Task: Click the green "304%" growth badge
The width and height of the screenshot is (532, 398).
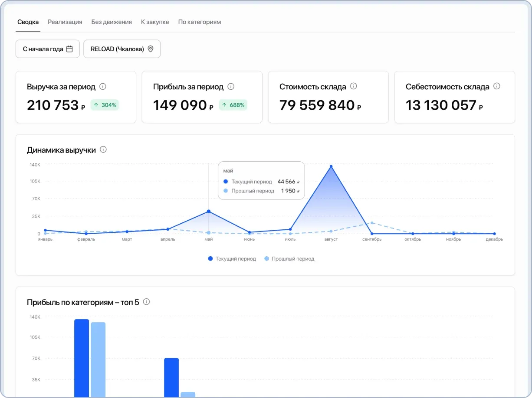Action: click(x=105, y=104)
